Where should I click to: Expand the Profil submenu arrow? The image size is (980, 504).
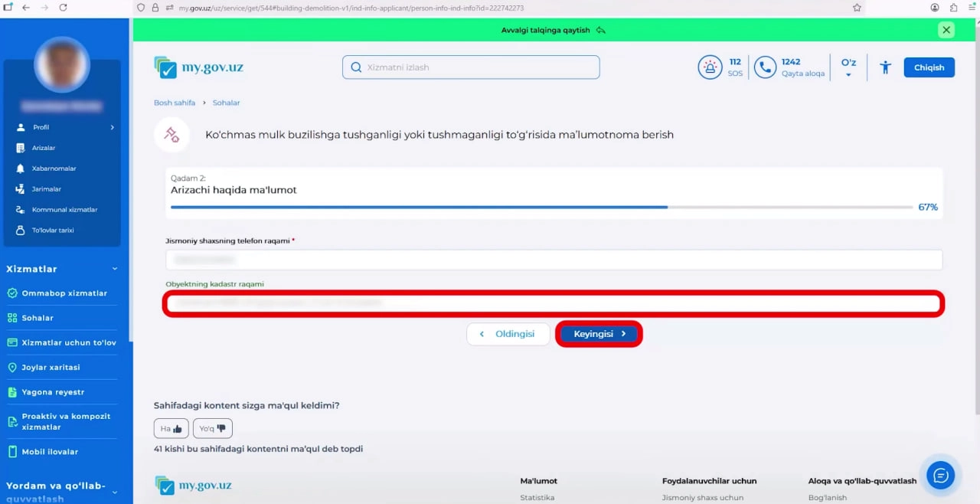click(112, 127)
